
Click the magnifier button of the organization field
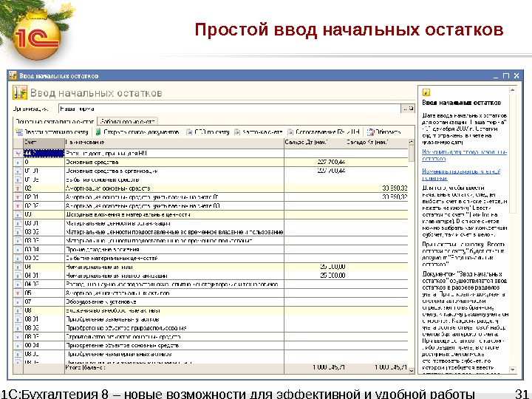[412, 109]
